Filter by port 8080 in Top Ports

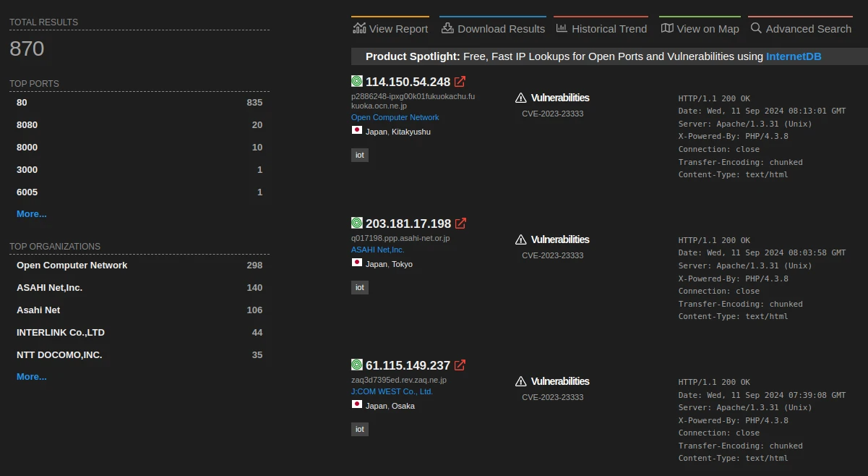point(139,125)
